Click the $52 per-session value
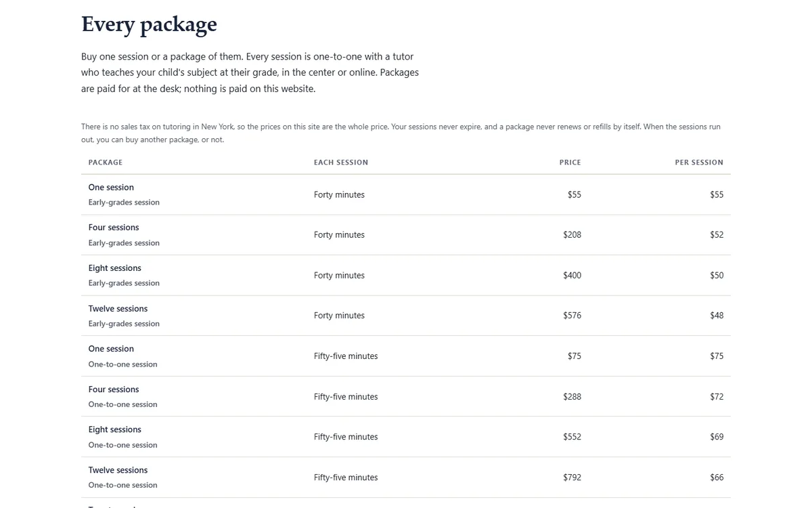Image resolution: width=812 pixels, height=508 pixels. click(717, 235)
